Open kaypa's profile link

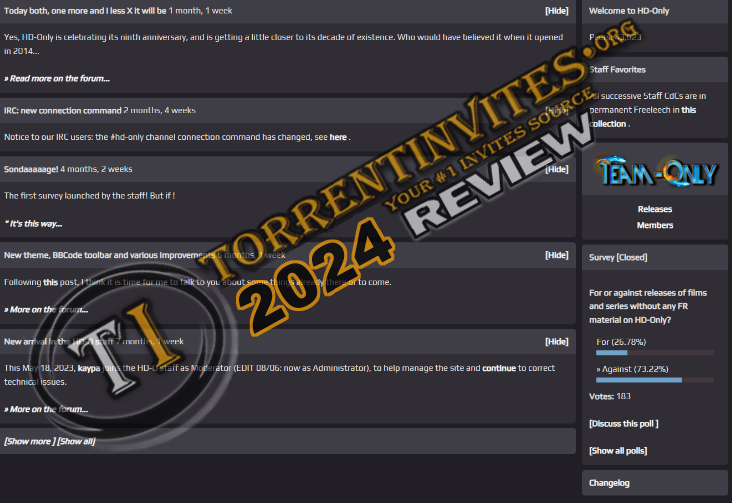[x=89, y=368]
